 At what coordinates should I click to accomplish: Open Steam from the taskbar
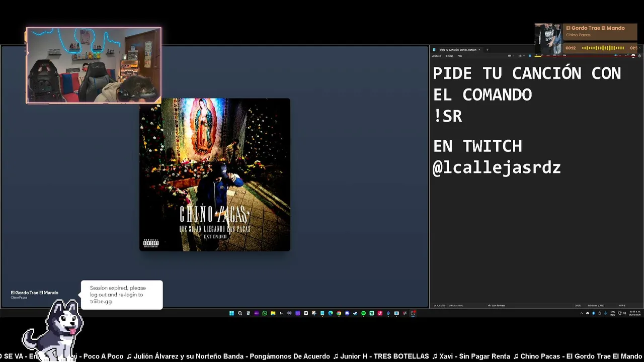355,313
